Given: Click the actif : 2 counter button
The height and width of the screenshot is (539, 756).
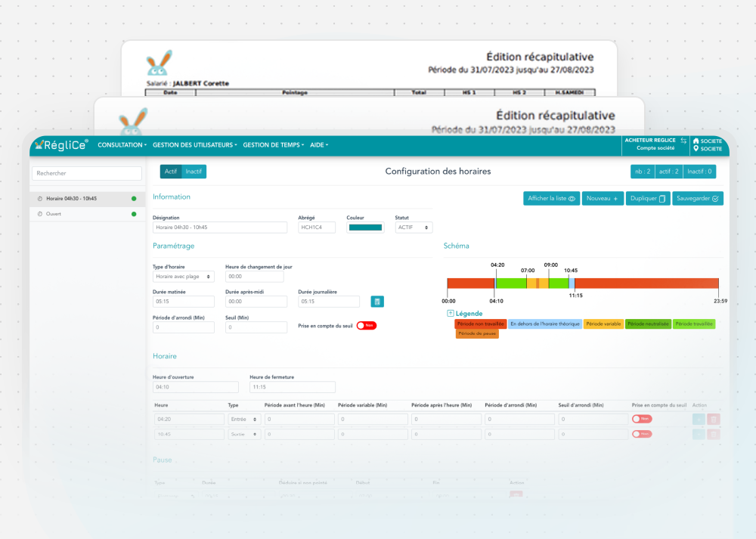Looking at the screenshot, I should (669, 172).
